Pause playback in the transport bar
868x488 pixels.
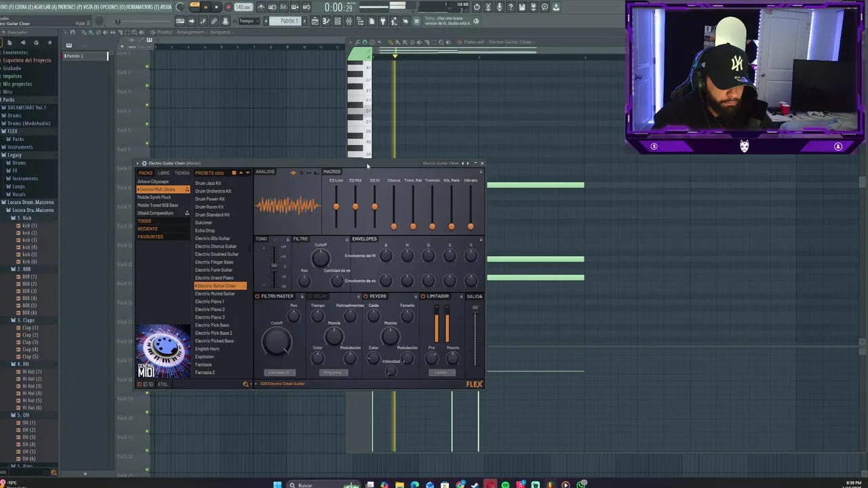206,7
